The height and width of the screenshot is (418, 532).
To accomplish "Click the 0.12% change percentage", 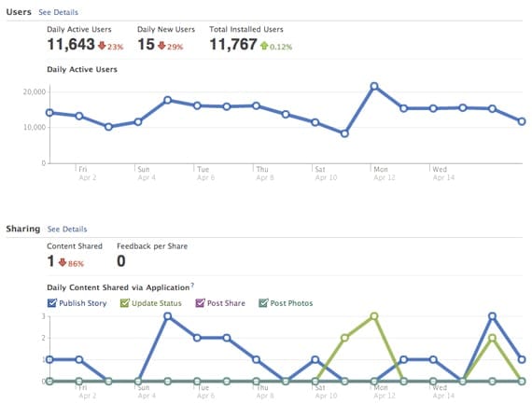I will tap(281, 47).
